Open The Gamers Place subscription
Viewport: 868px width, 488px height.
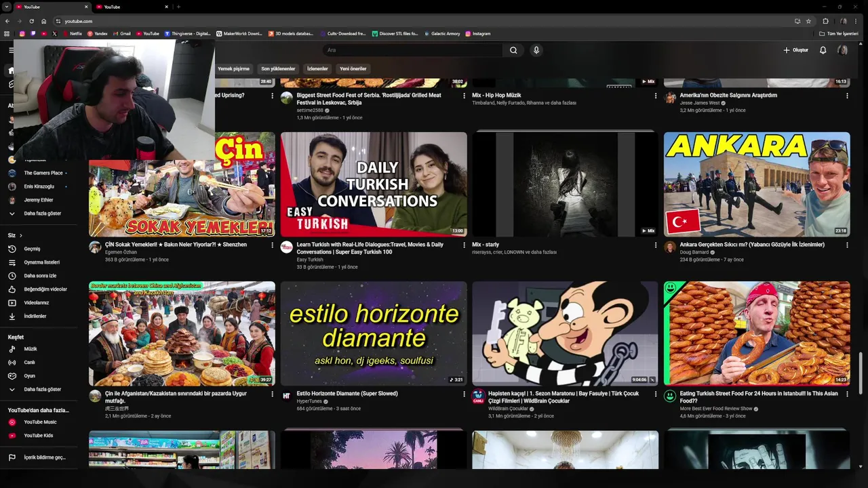coord(39,173)
